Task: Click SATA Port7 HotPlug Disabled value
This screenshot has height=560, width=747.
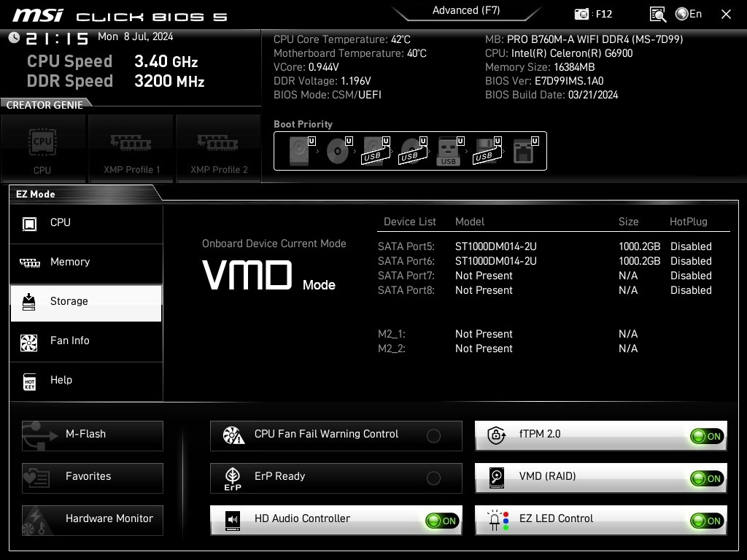Action: pyautogui.click(x=691, y=276)
